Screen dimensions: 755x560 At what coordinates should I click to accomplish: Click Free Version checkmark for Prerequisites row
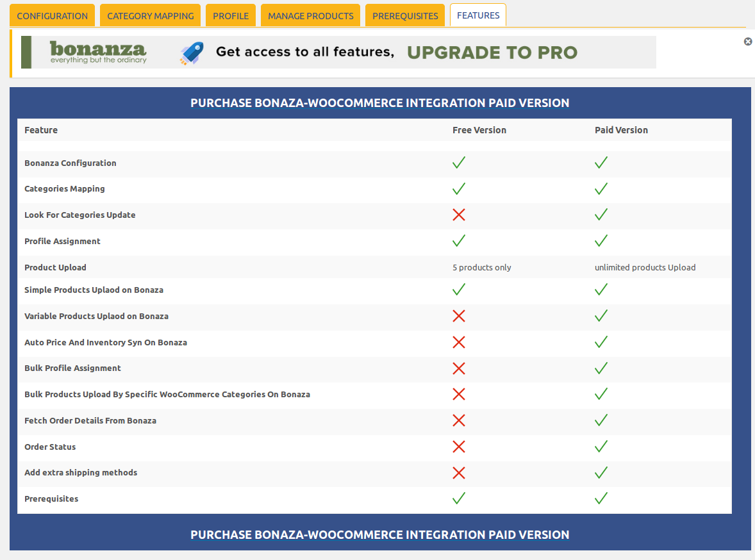coord(459,498)
